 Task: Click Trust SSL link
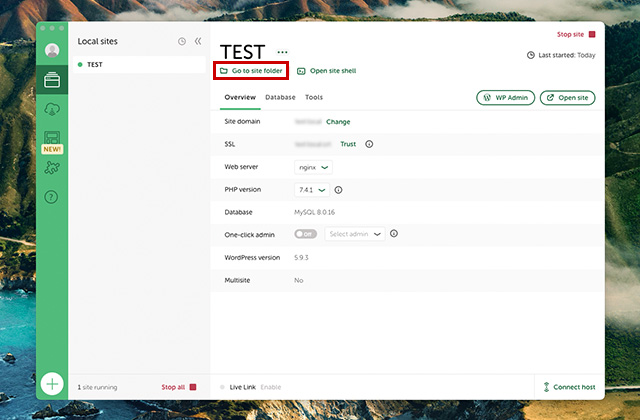[348, 144]
